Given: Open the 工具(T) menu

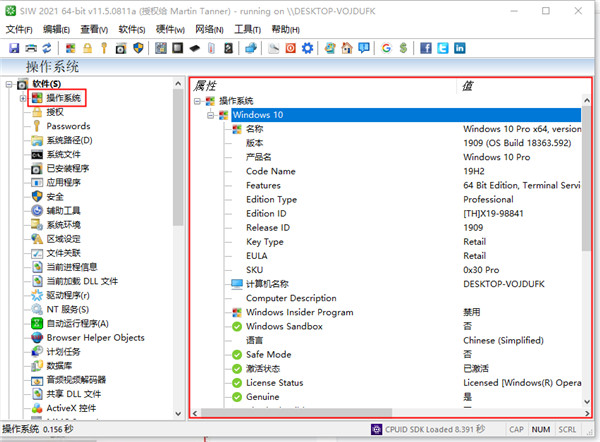Looking at the screenshot, I should click(248, 29).
